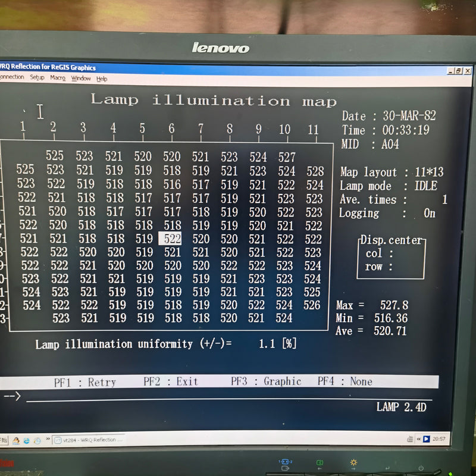Click the tray icon left of the chevron
Viewport: 476px width, 476px height.
pyautogui.click(x=410, y=439)
